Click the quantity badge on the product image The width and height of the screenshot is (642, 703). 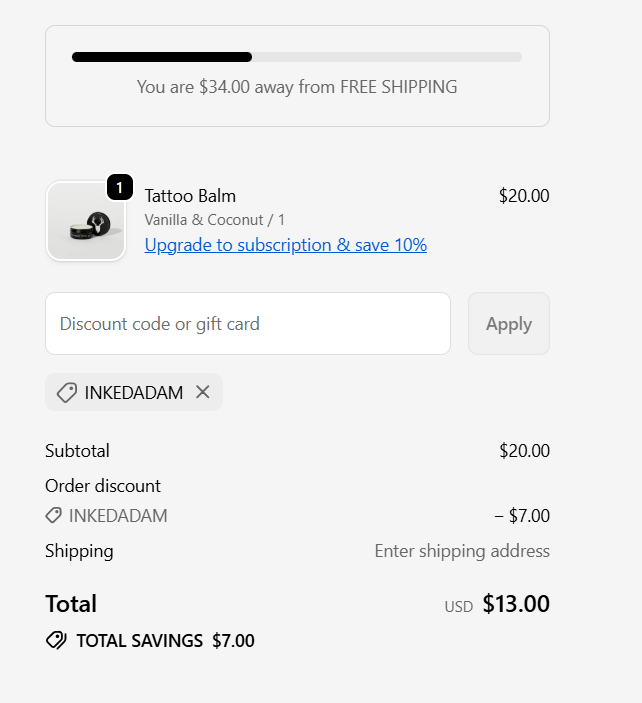point(120,187)
